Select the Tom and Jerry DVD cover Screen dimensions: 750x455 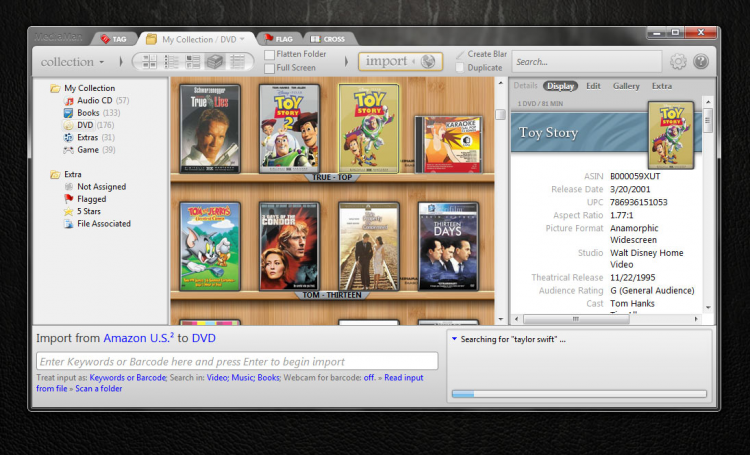pos(210,246)
